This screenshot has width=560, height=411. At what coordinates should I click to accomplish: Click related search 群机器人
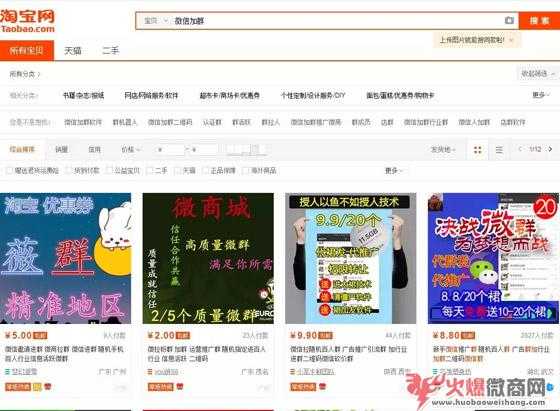coord(125,122)
